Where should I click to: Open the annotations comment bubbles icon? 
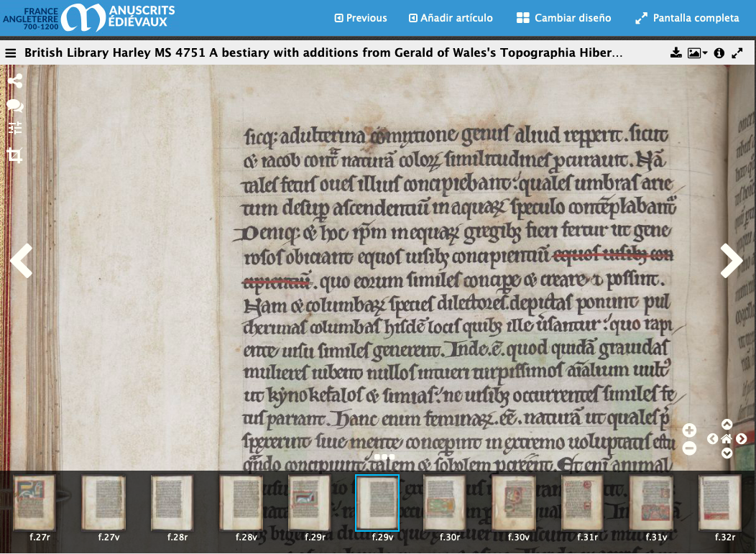(15, 106)
